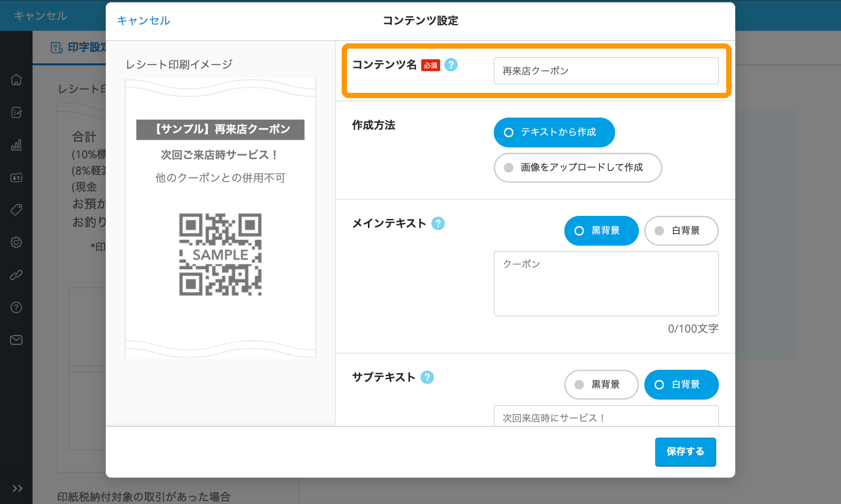Open the bar chart analytics icon
Screen dimensions: 841x504
tap(16, 145)
